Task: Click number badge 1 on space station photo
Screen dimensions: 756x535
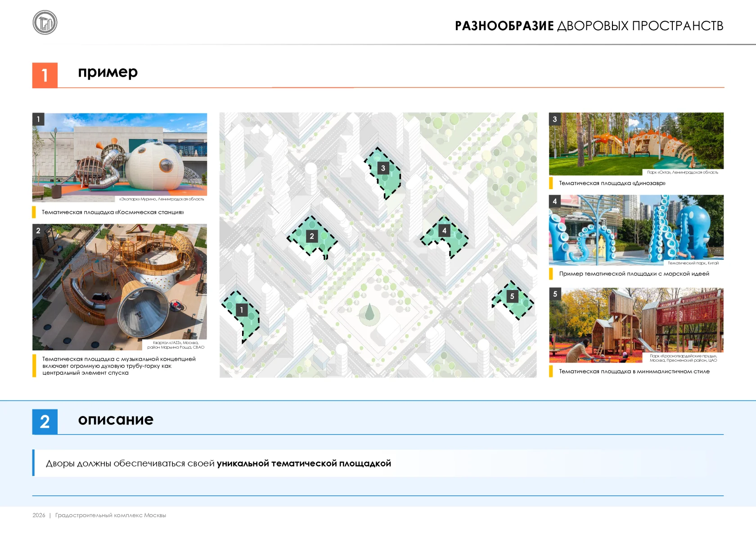Action: point(38,119)
